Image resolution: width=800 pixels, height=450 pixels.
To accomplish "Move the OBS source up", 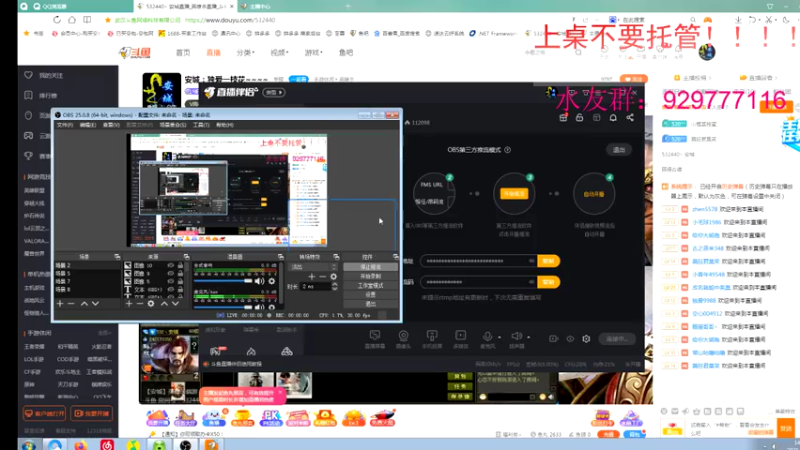I will (164, 304).
